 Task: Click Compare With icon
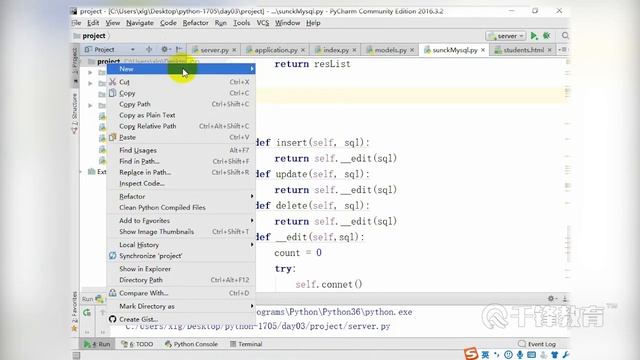[113, 293]
